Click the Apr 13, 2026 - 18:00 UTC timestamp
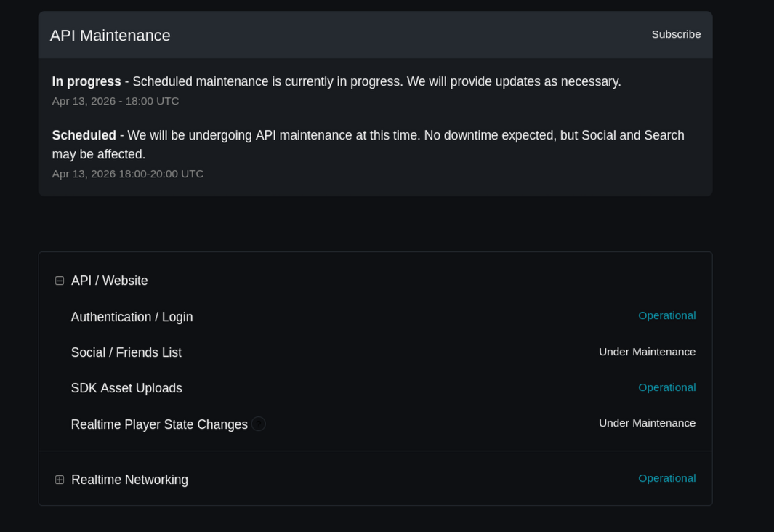This screenshot has height=532, width=774. tap(116, 101)
